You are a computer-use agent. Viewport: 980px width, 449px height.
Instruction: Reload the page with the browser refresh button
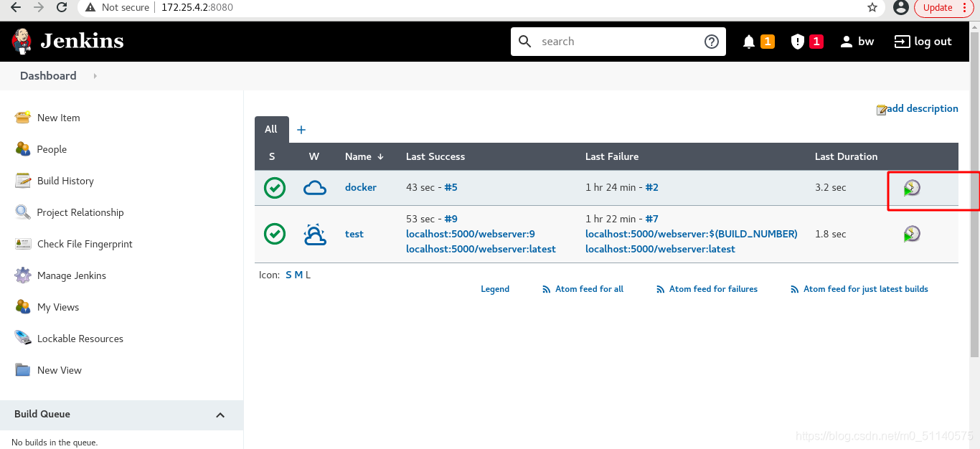tap(62, 7)
